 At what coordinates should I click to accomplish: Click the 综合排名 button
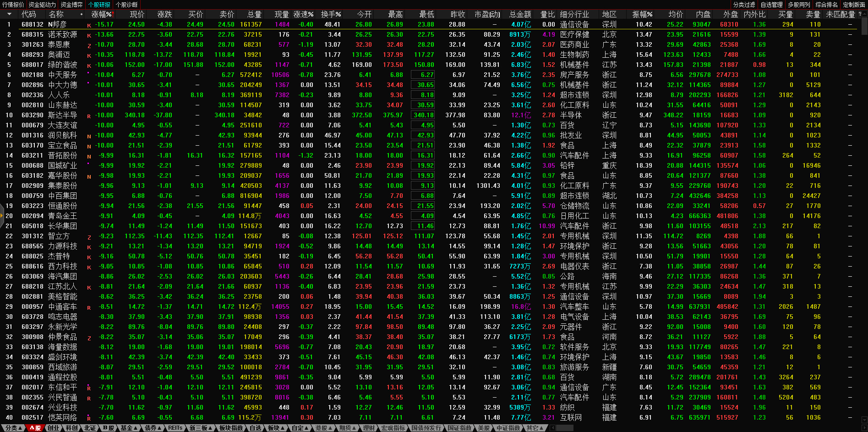point(826,5)
